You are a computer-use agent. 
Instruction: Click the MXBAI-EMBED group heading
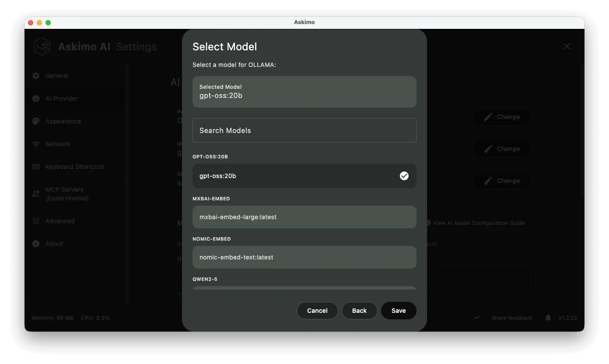coord(211,199)
